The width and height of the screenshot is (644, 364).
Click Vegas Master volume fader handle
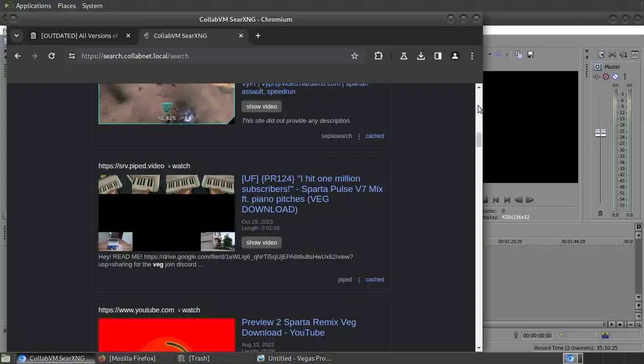(x=600, y=133)
